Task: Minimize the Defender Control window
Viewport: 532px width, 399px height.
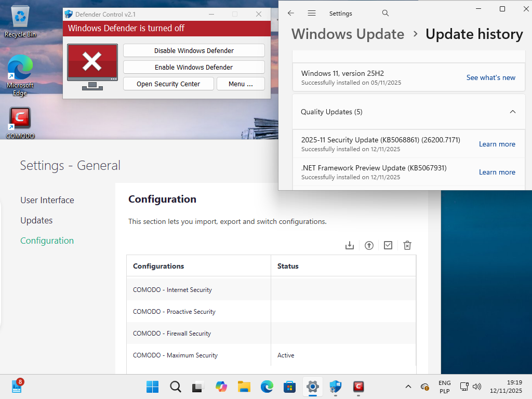Action: (211, 14)
